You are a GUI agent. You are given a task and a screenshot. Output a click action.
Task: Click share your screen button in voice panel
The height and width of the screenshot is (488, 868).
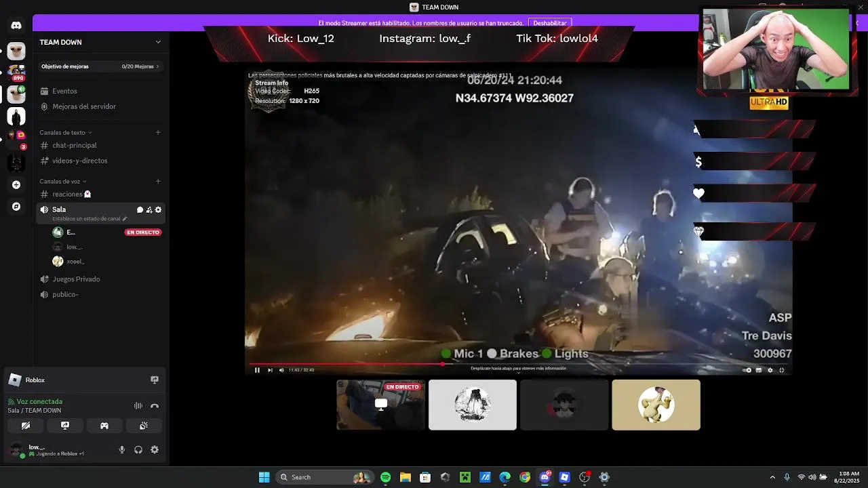[65, 426]
